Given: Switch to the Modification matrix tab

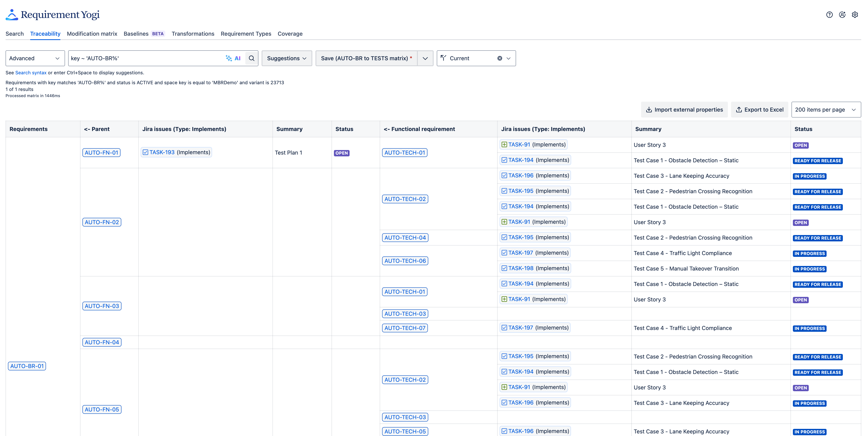Looking at the screenshot, I should click(x=92, y=34).
